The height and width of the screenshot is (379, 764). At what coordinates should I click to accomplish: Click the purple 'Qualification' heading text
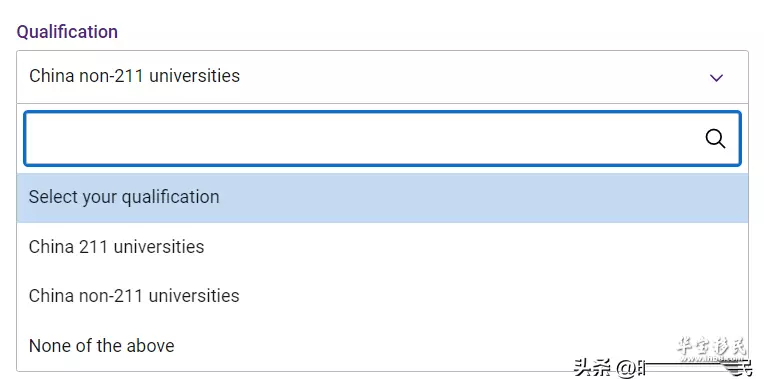pos(67,32)
